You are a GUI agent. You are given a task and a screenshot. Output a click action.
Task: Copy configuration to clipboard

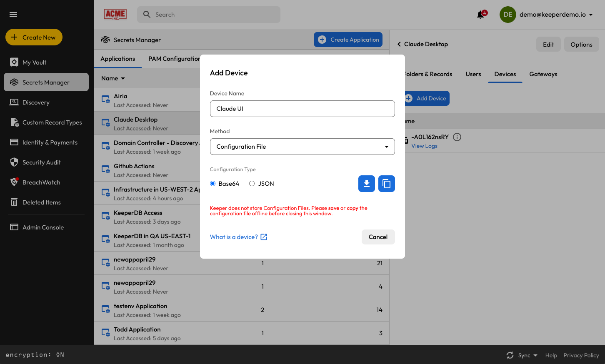(x=386, y=184)
